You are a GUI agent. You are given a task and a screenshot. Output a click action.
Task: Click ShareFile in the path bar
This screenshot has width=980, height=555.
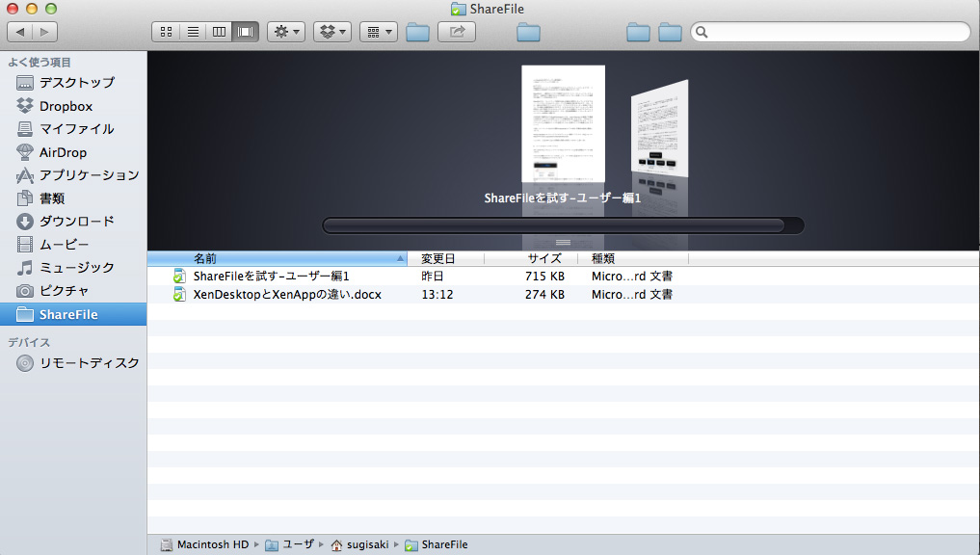coord(437,544)
